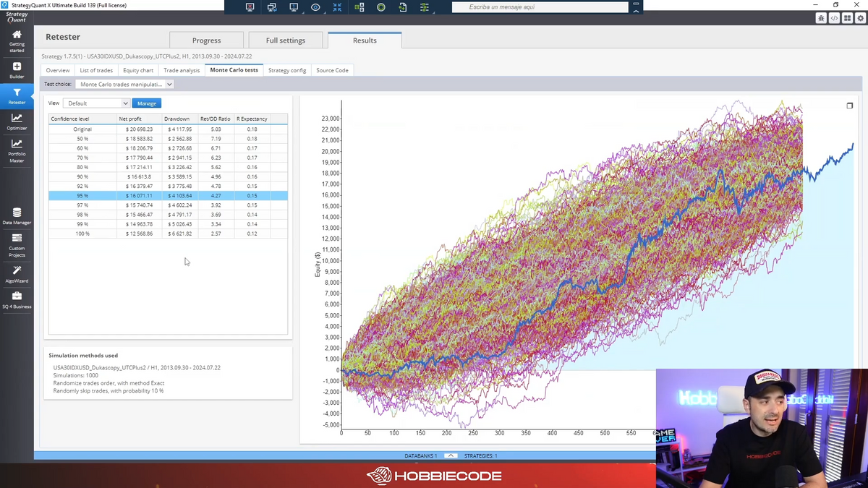Sort by Net profit column header

click(139, 119)
